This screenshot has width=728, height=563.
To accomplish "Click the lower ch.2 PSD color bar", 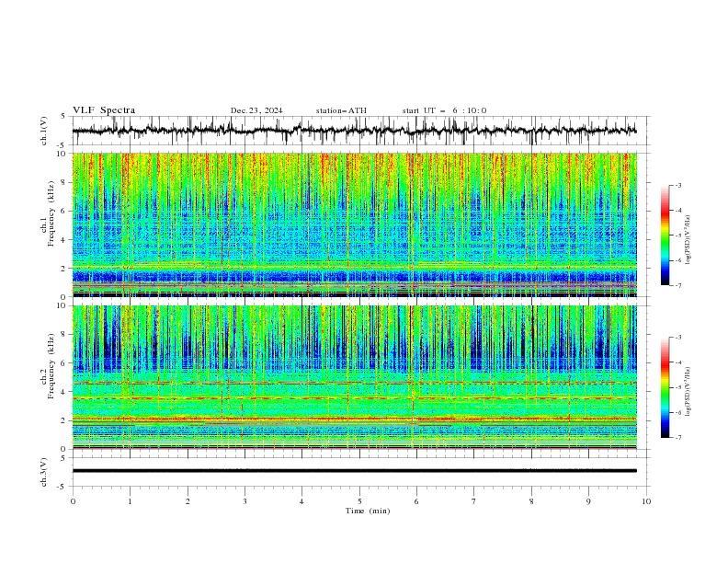I will (665, 387).
